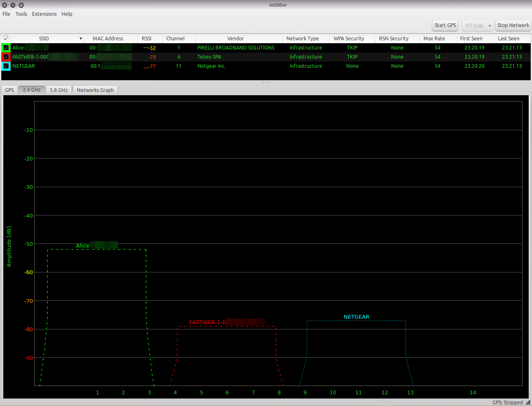Image resolution: width=532 pixels, height=406 pixels.
Task: Switch to the 5.8 GHz tab
Action: click(x=59, y=89)
